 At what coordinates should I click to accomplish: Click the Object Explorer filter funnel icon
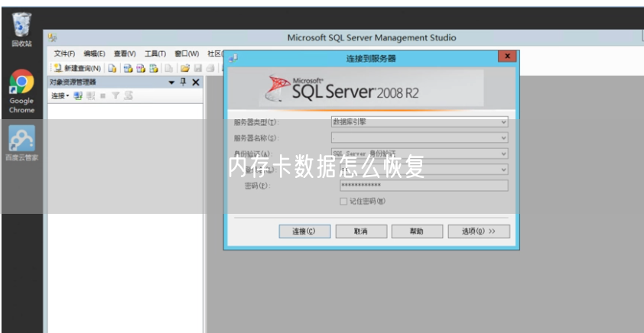(115, 95)
